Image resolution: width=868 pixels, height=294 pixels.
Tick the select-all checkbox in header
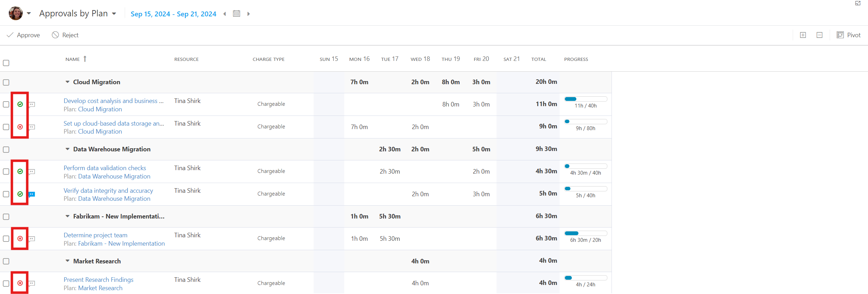6,63
